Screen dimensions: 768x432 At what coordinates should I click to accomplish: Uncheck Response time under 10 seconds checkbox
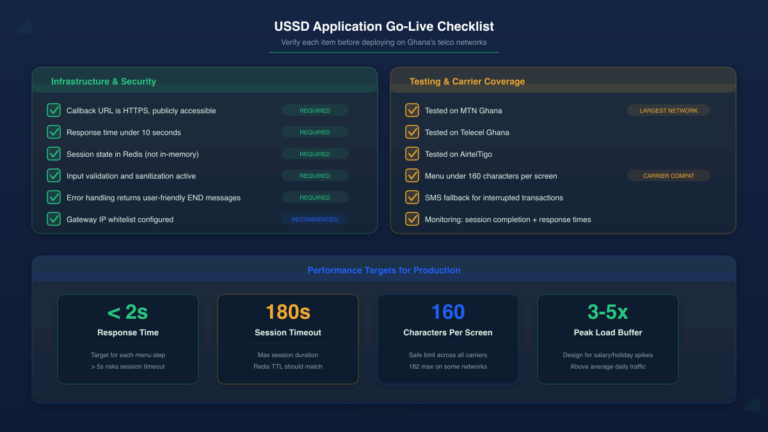point(54,132)
